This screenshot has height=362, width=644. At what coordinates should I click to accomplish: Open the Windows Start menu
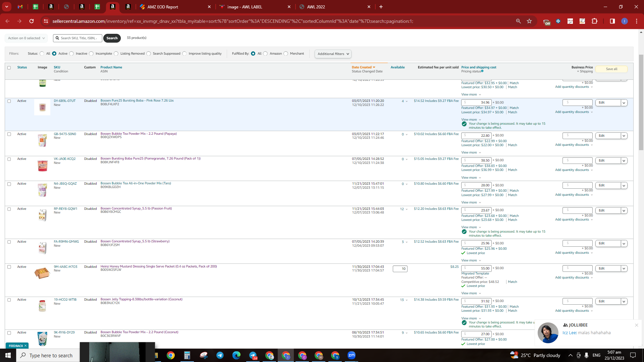pos(8,355)
